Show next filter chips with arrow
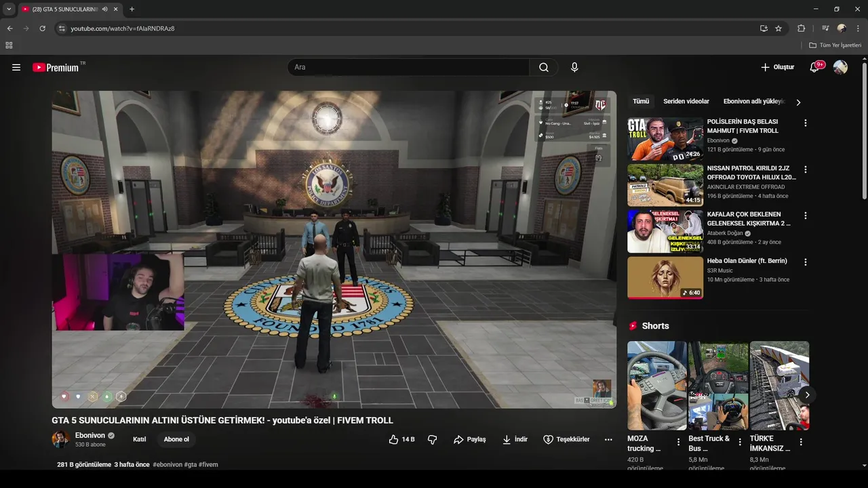The width and height of the screenshot is (868, 488). [x=798, y=102]
